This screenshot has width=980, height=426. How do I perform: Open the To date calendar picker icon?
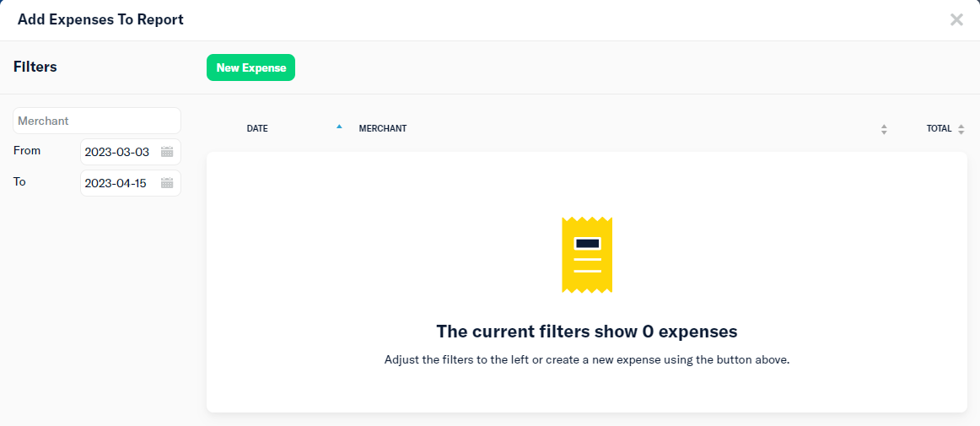(167, 183)
